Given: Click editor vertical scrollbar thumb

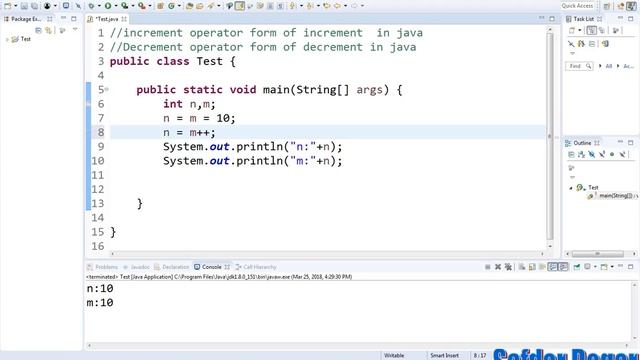Looking at the screenshot, I should click(x=550, y=137).
